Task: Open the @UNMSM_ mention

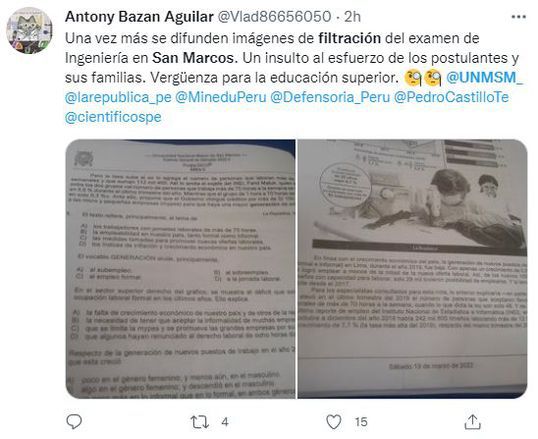Action: coord(484,78)
